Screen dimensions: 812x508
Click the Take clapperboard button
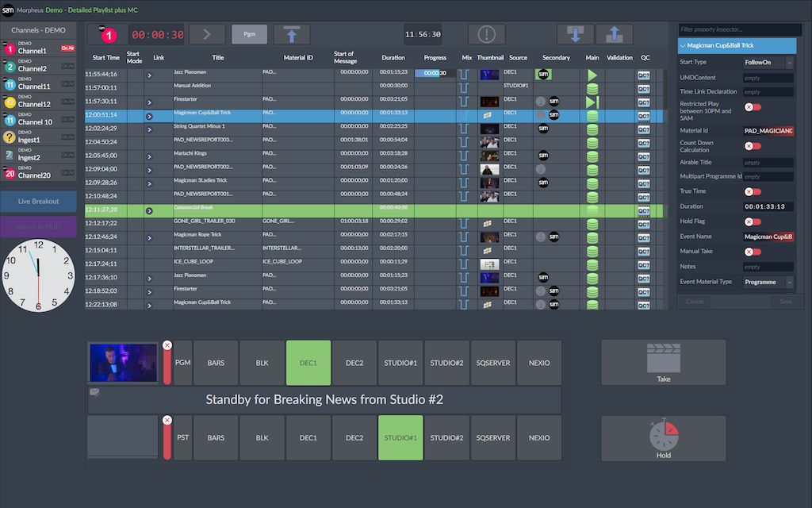tap(663, 363)
